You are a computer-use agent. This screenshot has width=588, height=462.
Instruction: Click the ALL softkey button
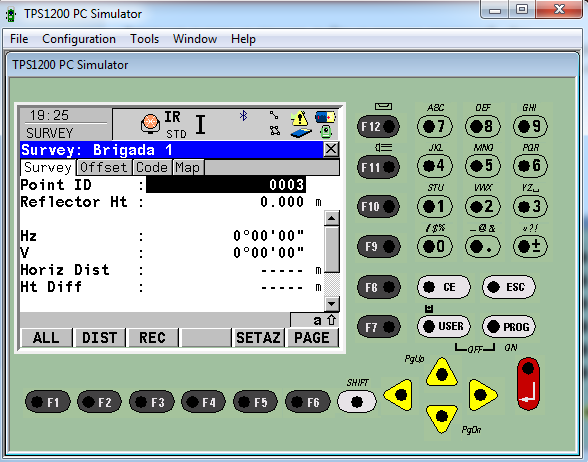[46, 338]
